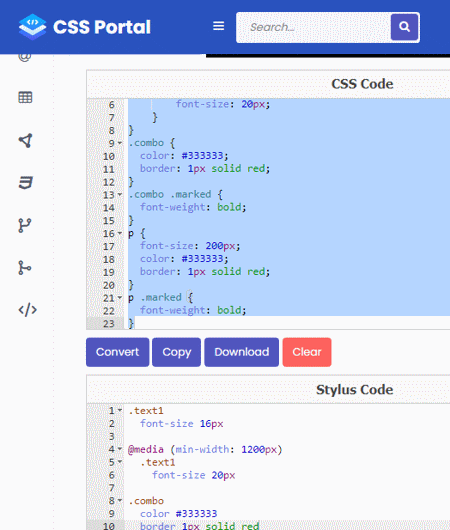
Task: Click the red Clear button
Action: [x=307, y=352]
